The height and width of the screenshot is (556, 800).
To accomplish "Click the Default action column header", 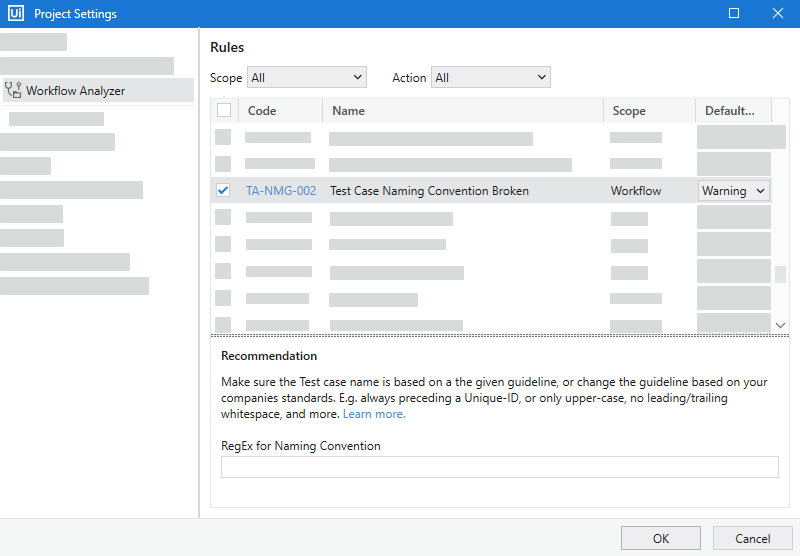I will pyautogui.click(x=730, y=111).
